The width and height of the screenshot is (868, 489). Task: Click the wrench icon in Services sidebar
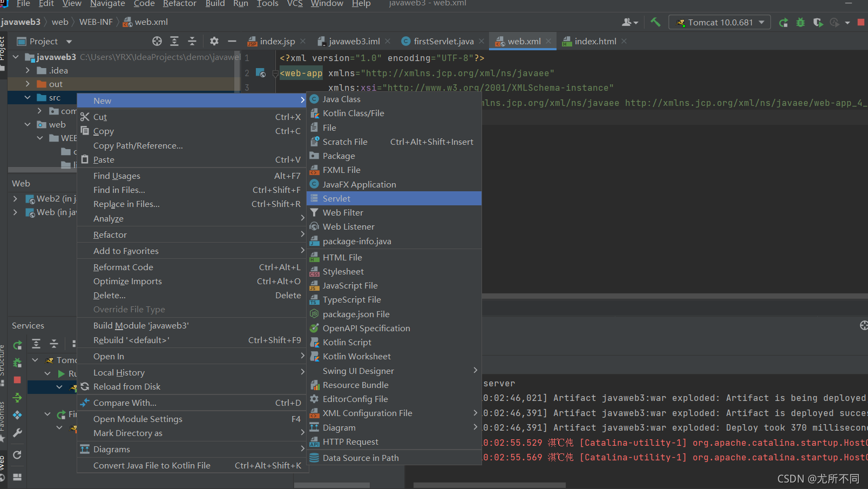click(x=17, y=433)
